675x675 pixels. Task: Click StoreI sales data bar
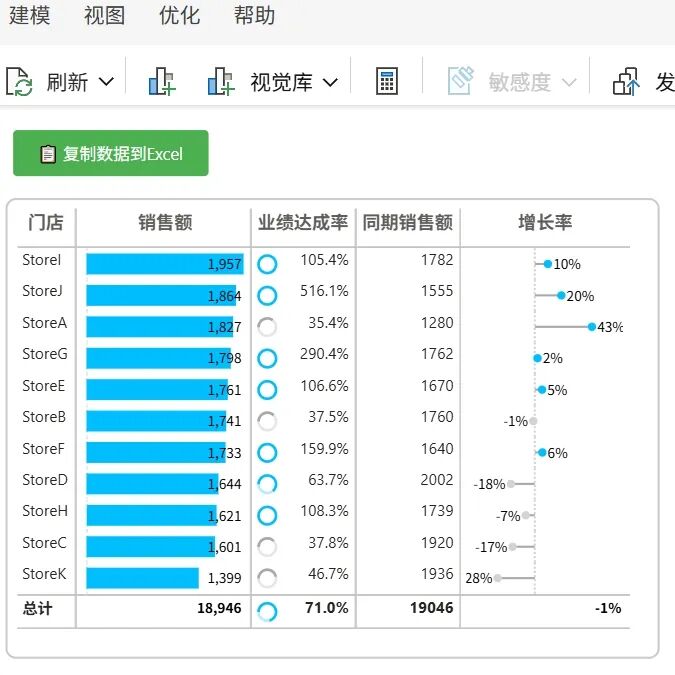click(x=165, y=264)
